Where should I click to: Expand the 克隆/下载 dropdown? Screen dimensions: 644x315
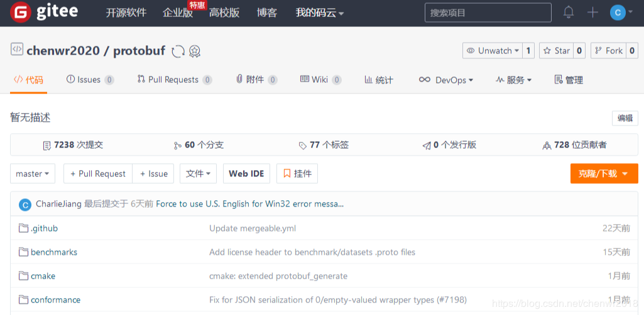(604, 173)
